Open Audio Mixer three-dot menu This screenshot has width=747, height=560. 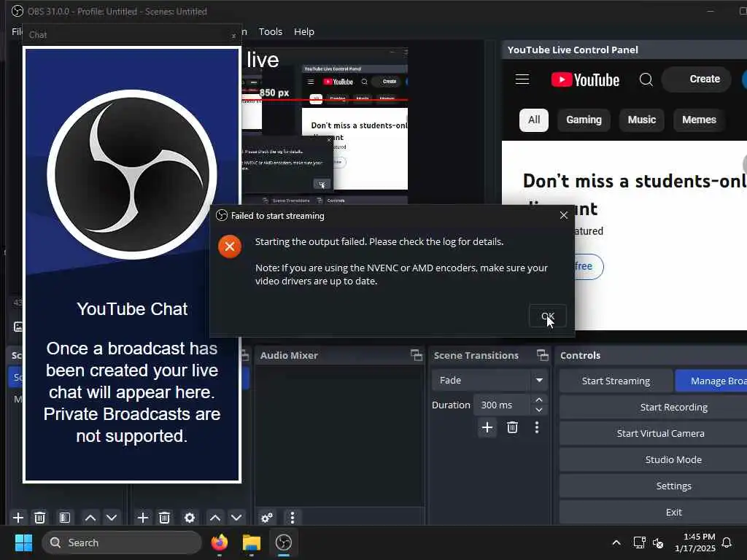click(292, 518)
